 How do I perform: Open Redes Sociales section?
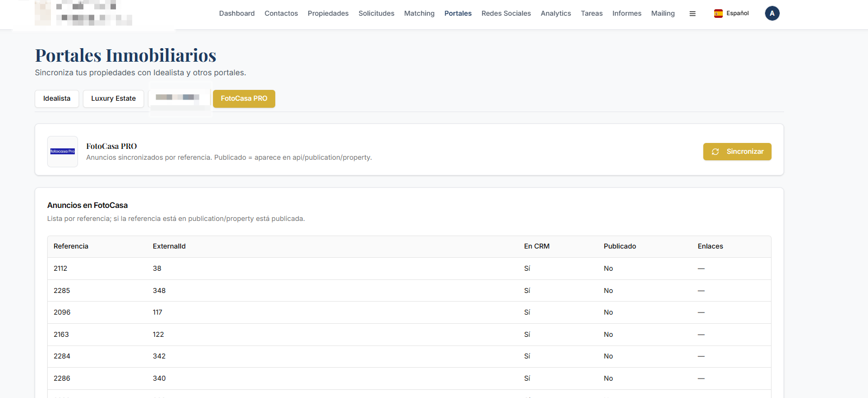pyautogui.click(x=506, y=14)
